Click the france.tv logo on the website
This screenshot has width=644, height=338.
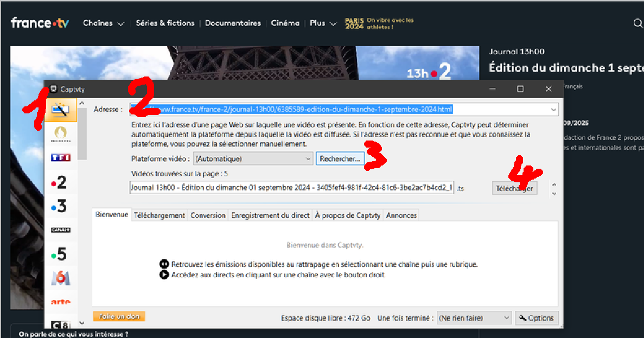click(x=40, y=23)
